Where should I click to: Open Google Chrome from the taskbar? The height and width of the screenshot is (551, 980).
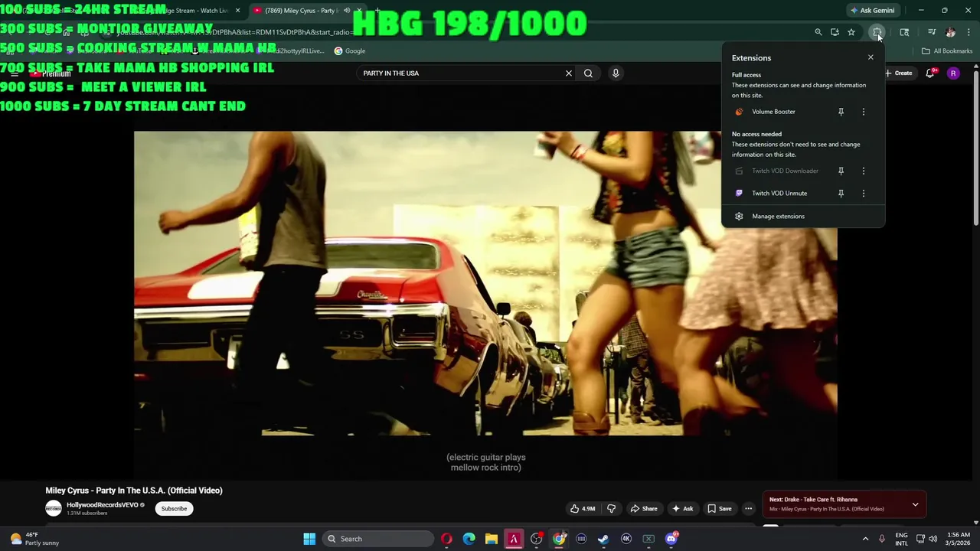[559, 539]
